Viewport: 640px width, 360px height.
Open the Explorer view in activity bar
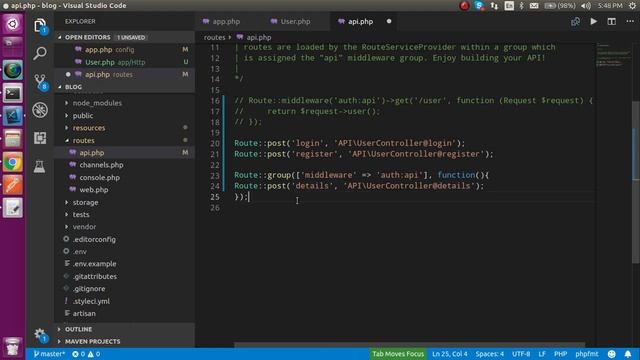[40, 26]
